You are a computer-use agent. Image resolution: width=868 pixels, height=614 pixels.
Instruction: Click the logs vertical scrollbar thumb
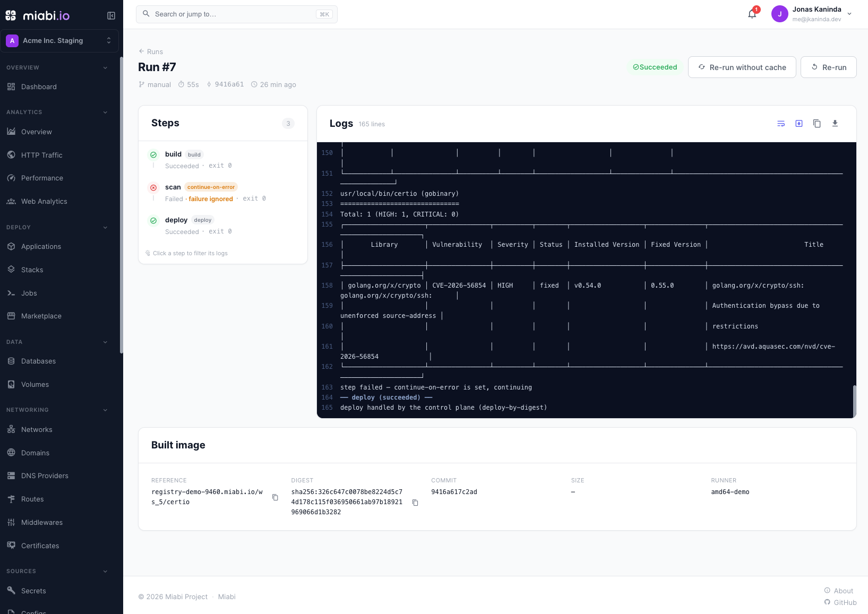click(854, 401)
